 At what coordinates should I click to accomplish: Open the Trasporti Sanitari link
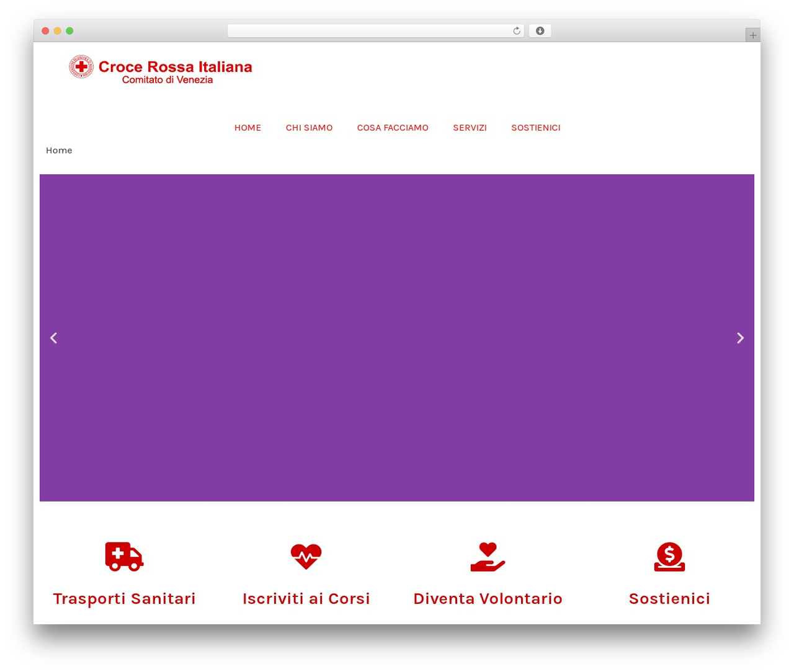pos(124,598)
